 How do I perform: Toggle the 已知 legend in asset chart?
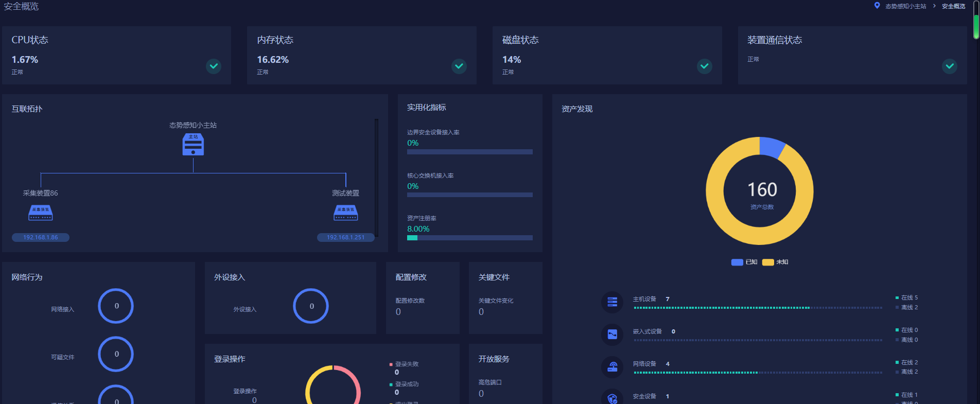tap(744, 262)
